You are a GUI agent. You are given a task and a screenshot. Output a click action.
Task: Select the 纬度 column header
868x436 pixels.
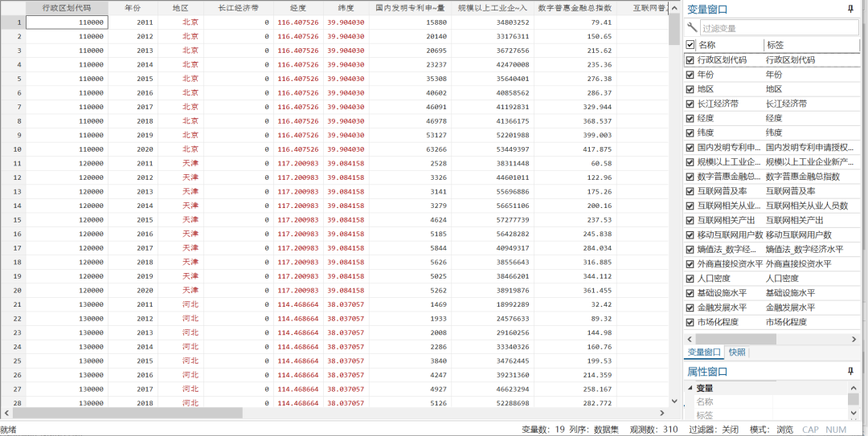[346, 8]
